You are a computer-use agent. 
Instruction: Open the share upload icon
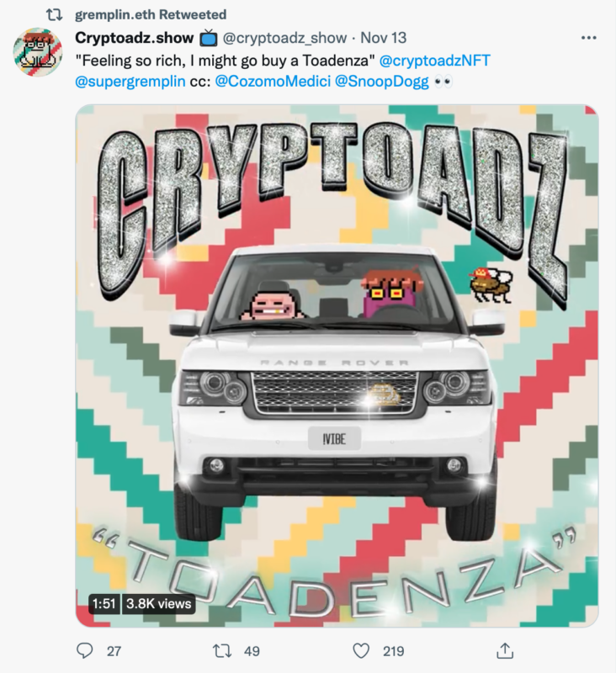(505, 650)
